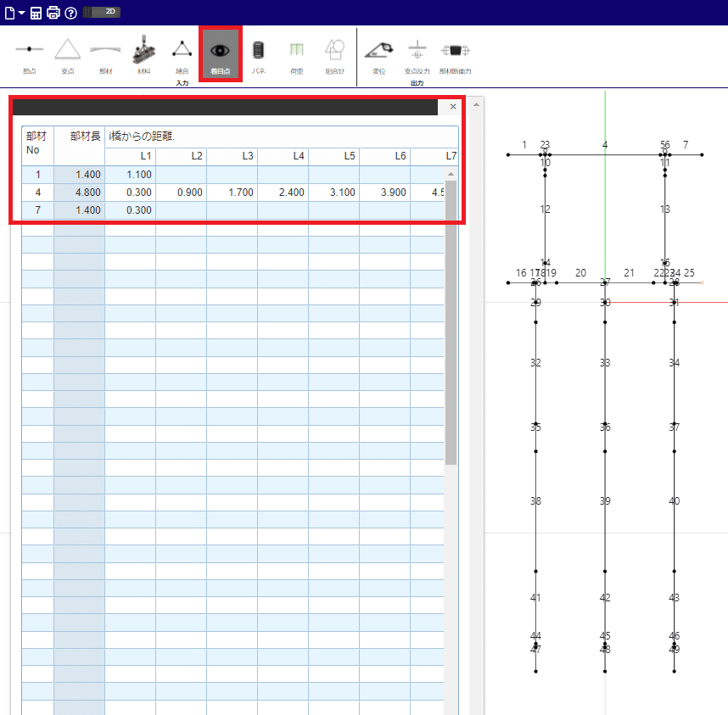Click the empty L2 cell in row 1
The height and width of the screenshot is (715, 728).
pyautogui.click(x=182, y=175)
